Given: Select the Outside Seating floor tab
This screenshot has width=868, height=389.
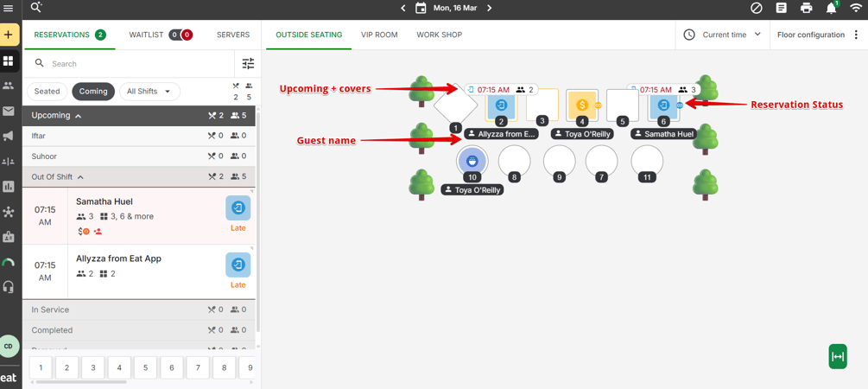Looking at the screenshot, I should (x=309, y=35).
